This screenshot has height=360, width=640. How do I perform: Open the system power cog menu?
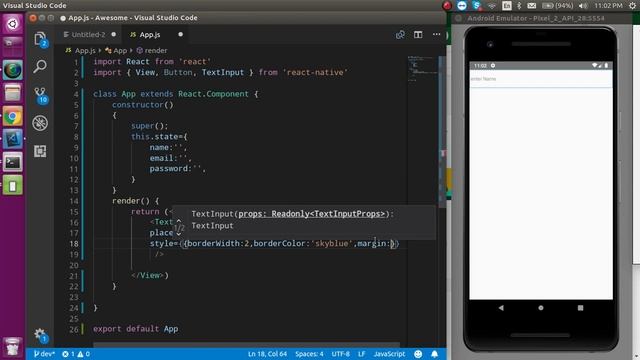[633, 5]
